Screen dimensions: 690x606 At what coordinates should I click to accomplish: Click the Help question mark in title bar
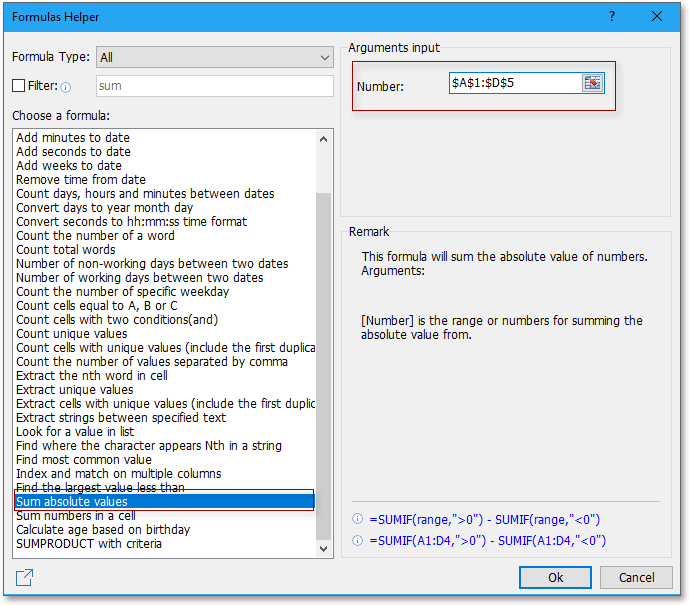[x=612, y=17]
